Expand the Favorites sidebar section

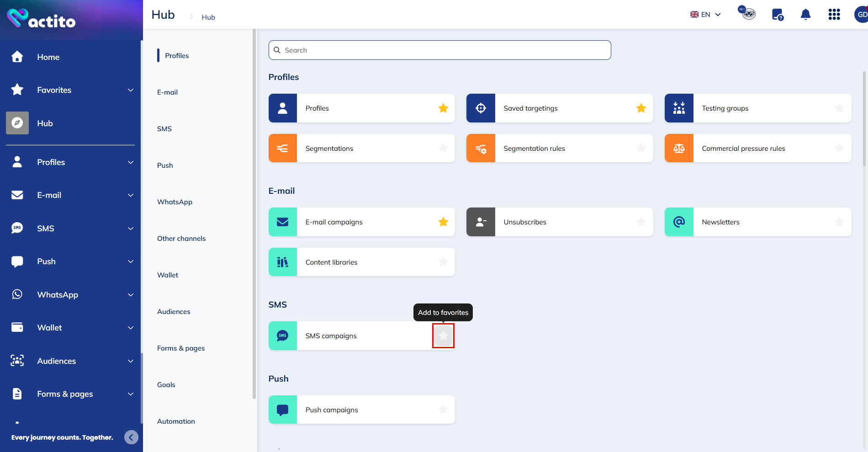131,90
